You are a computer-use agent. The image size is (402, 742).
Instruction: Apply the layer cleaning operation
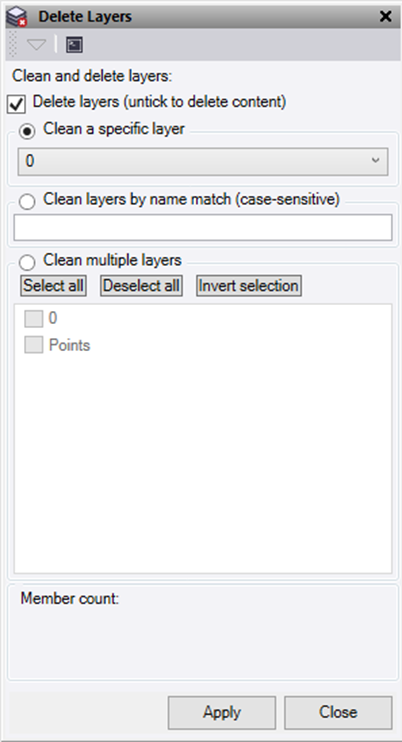click(x=222, y=712)
